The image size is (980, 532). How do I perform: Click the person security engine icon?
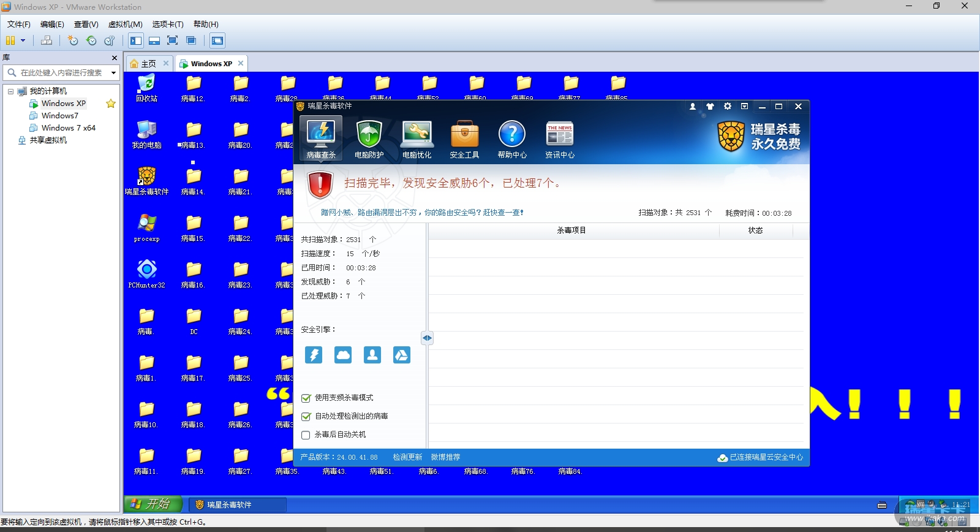coord(372,355)
